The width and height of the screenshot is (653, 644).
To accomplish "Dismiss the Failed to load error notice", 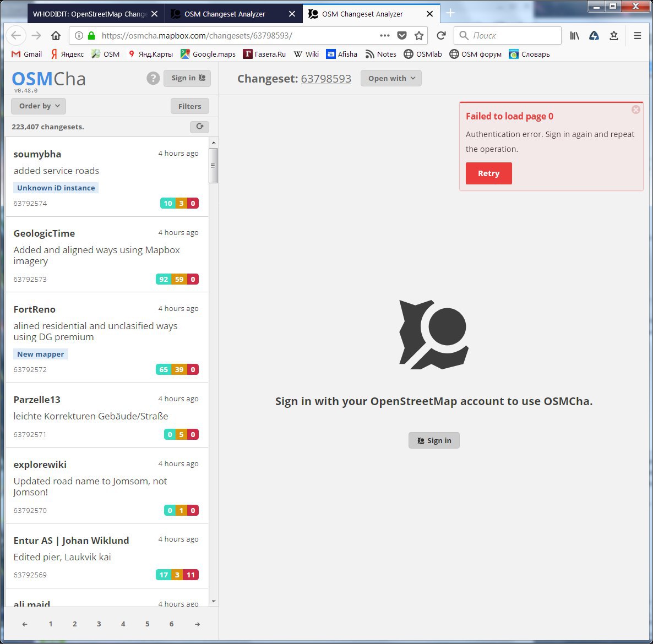I will coord(635,110).
